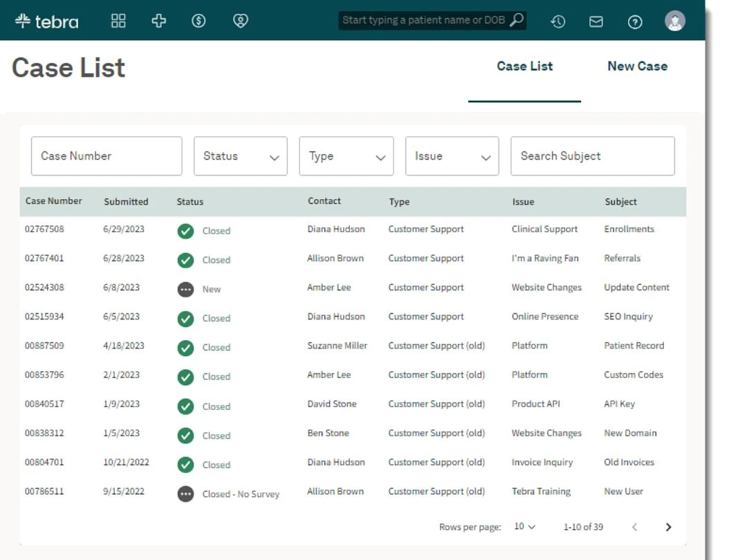Expand the Type filter dropdown
Image resolution: width=747 pixels, height=560 pixels.
347,156
